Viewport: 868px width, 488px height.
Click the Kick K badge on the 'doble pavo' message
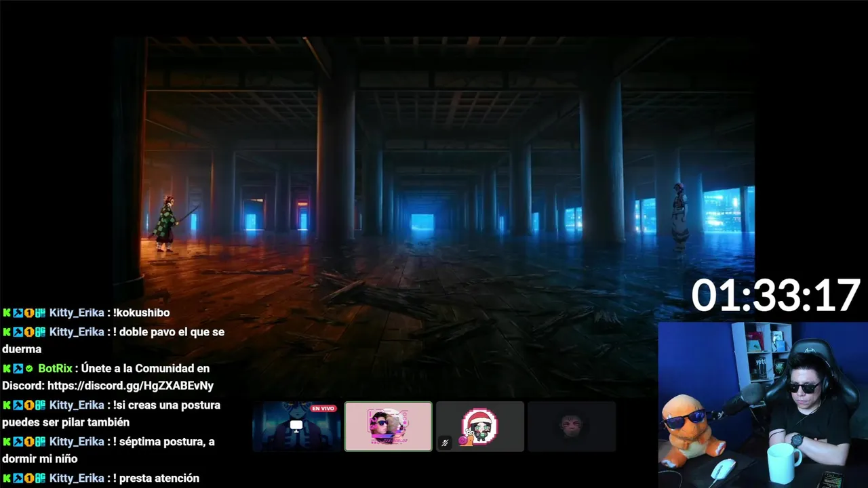click(x=7, y=332)
